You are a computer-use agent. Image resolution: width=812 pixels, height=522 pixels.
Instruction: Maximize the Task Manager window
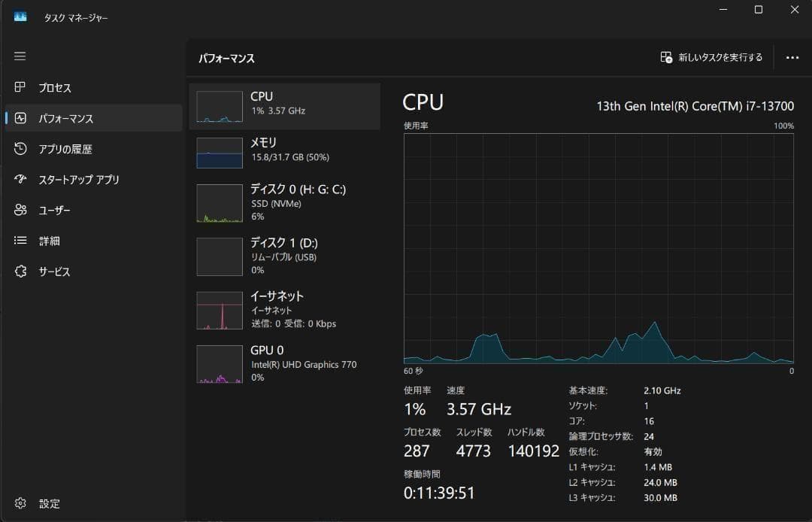click(758, 10)
